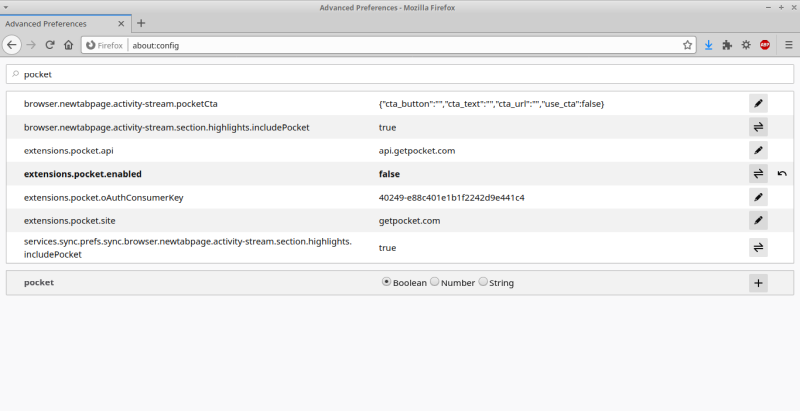Edit the extensions.pocket.site value
800x411 pixels.
[x=758, y=221]
